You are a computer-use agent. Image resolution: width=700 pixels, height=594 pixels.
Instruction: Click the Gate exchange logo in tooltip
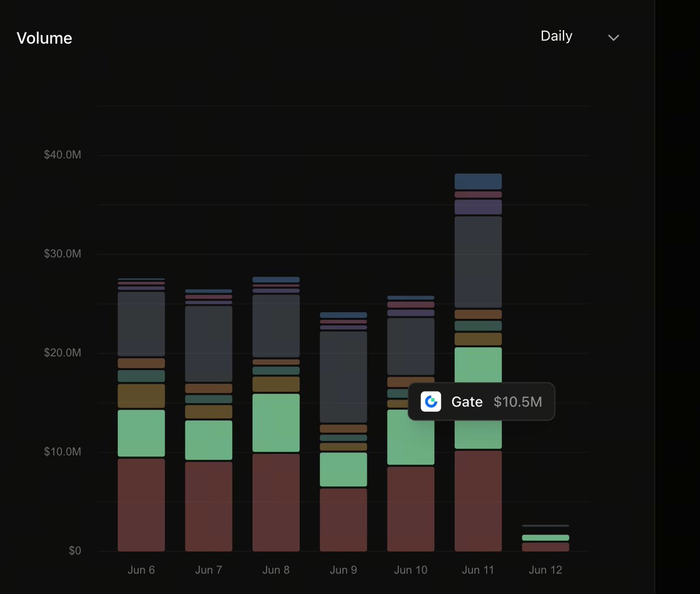pyautogui.click(x=431, y=402)
